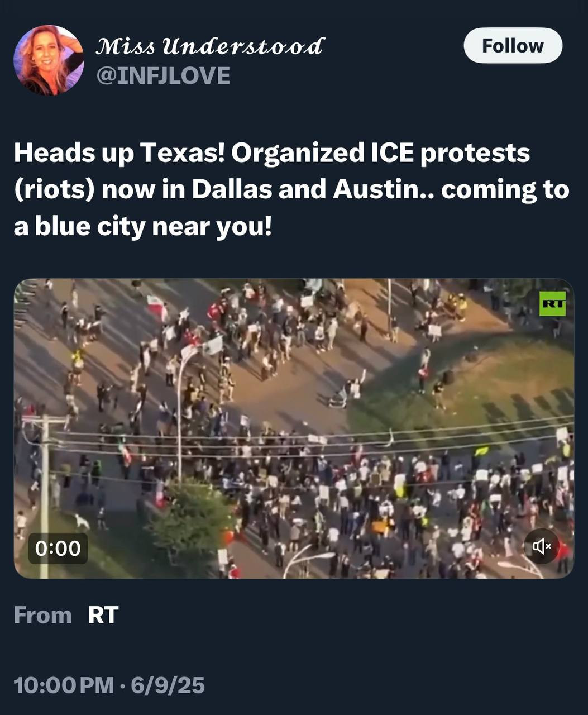Click the "From" label under video

(43, 615)
